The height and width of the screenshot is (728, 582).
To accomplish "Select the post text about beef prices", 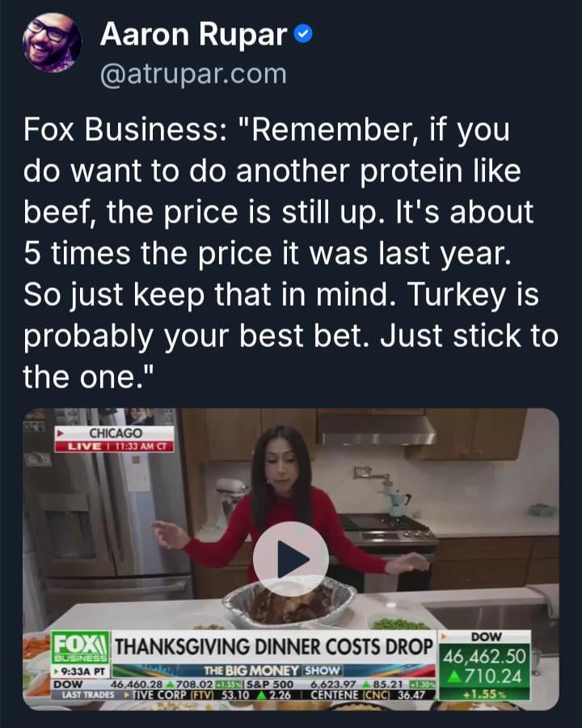I will (291, 253).
